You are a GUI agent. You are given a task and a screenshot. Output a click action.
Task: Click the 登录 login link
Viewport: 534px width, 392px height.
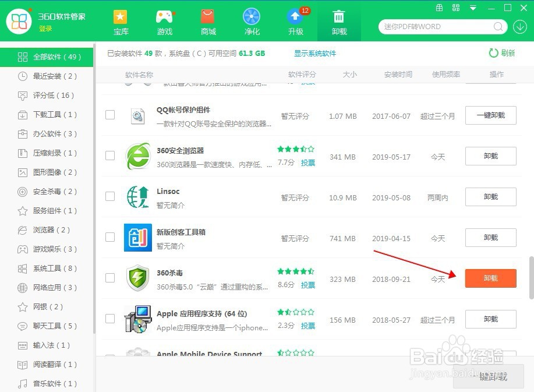(45, 29)
